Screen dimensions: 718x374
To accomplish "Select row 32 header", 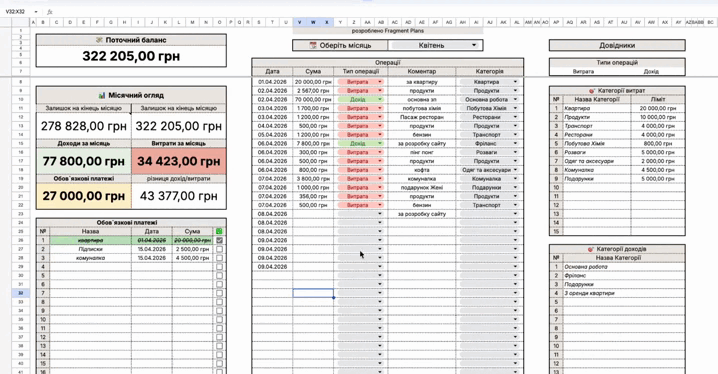I will click(21, 293).
